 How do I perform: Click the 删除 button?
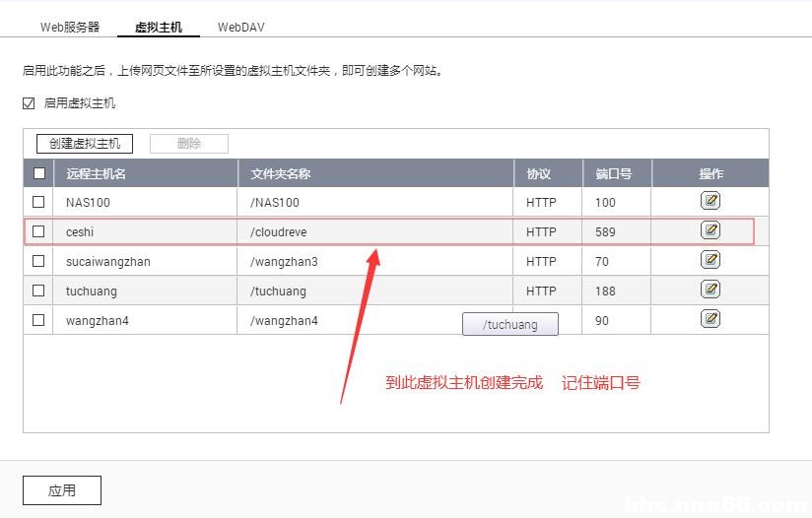(189, 144)
